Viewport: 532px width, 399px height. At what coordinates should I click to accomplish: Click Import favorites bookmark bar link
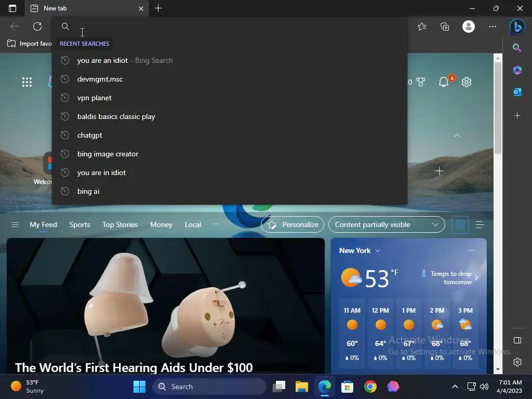pos(30,44)
